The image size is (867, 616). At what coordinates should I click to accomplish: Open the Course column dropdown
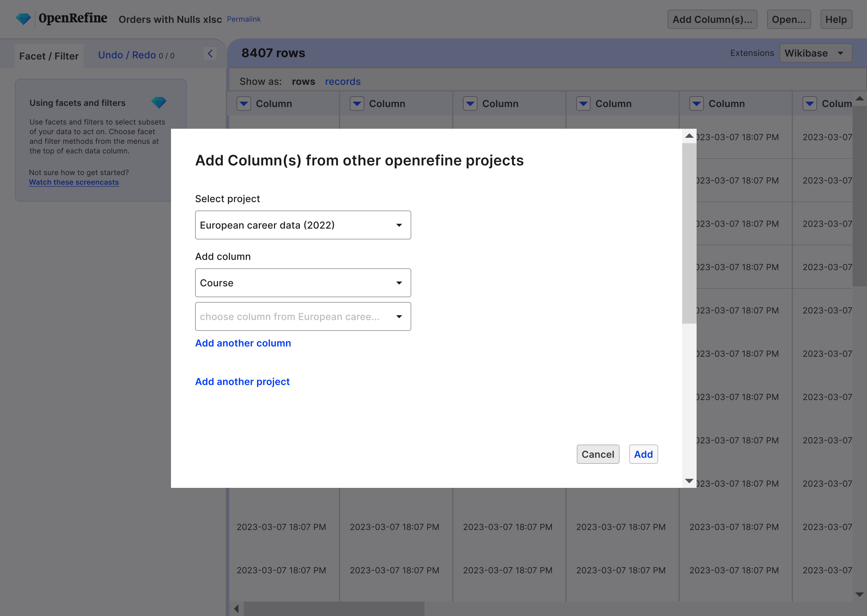[303, 282]
